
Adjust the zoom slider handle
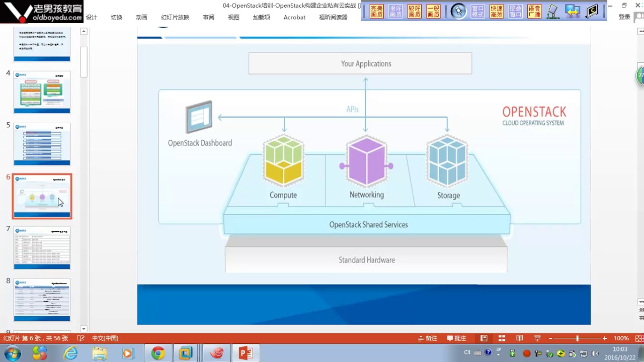point(577,338)
